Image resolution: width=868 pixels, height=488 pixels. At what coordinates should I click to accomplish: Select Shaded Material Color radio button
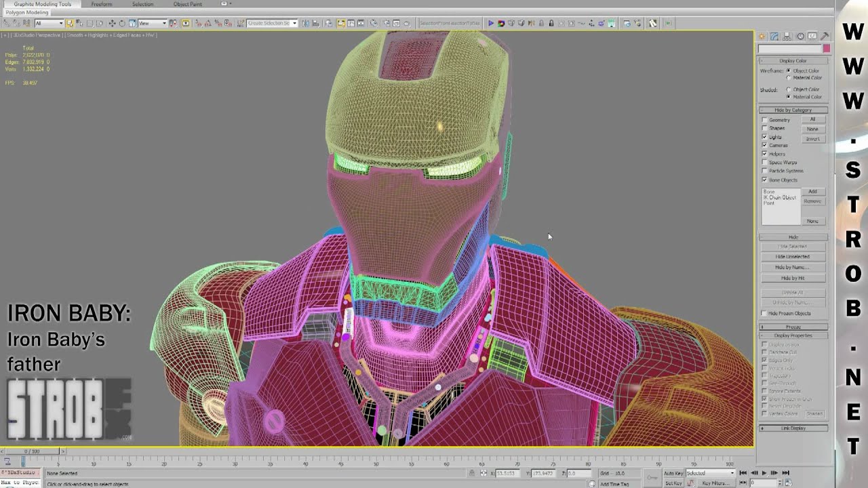[788, 96]
